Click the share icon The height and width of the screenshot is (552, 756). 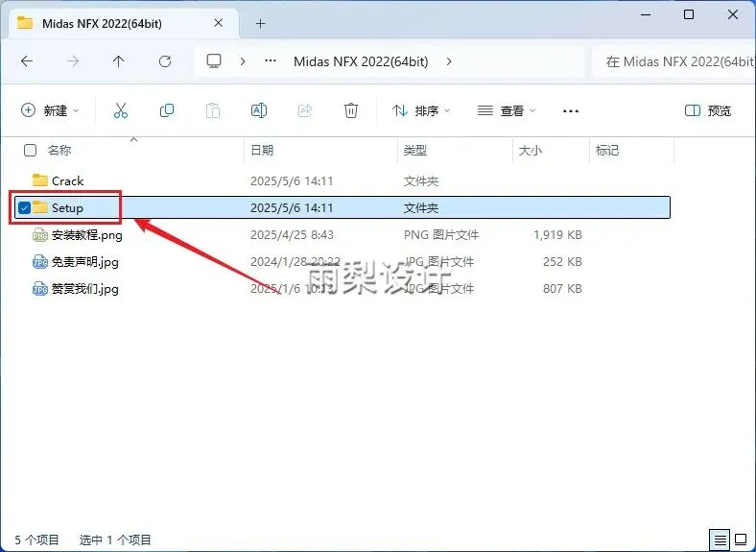305,110
